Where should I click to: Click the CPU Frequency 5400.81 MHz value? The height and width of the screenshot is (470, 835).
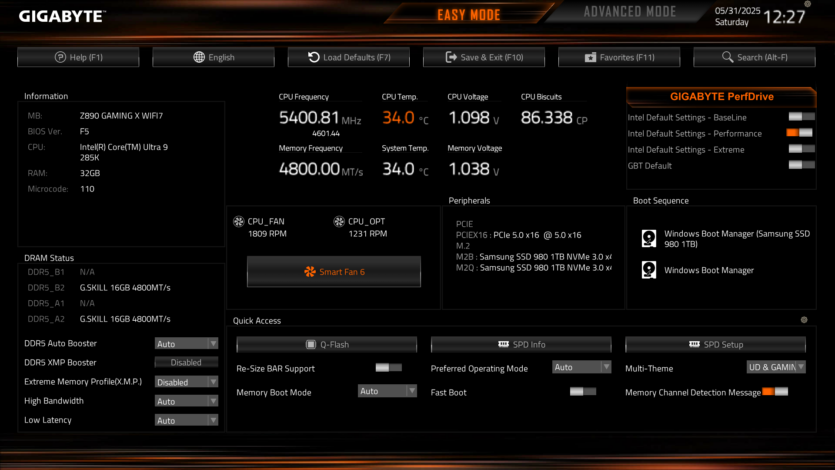point(320,118)
